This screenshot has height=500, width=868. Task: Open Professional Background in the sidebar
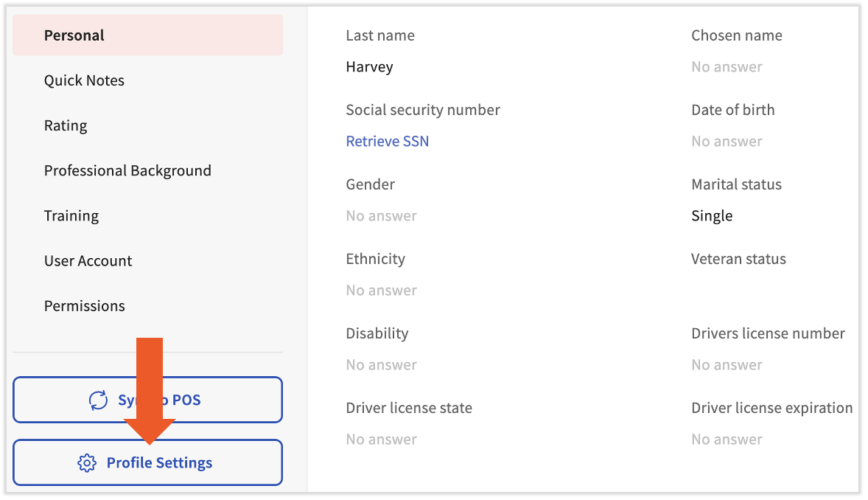pos(127,170)
